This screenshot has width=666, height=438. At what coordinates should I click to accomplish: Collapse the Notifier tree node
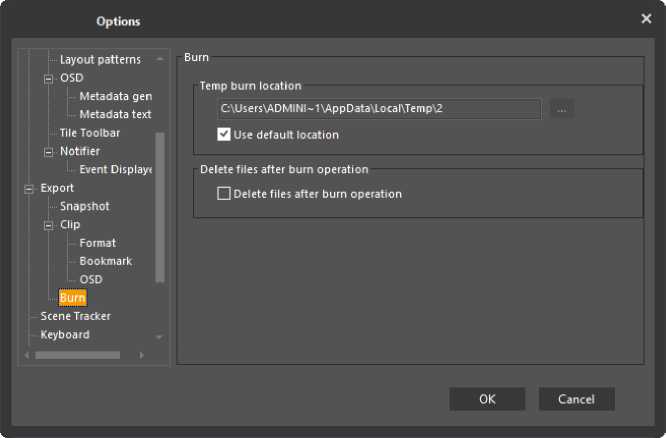pyautogui.click(x=48, y=152)
